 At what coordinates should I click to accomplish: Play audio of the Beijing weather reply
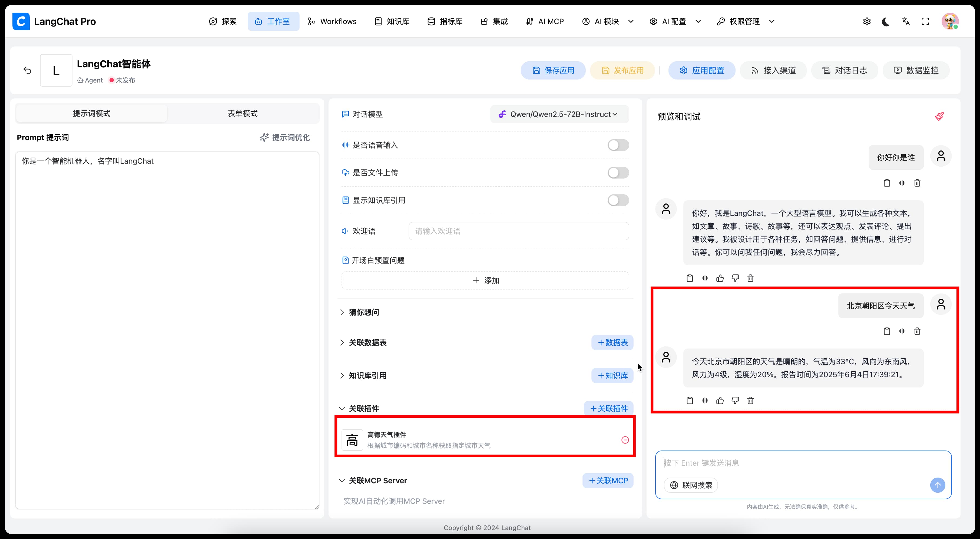705,400
